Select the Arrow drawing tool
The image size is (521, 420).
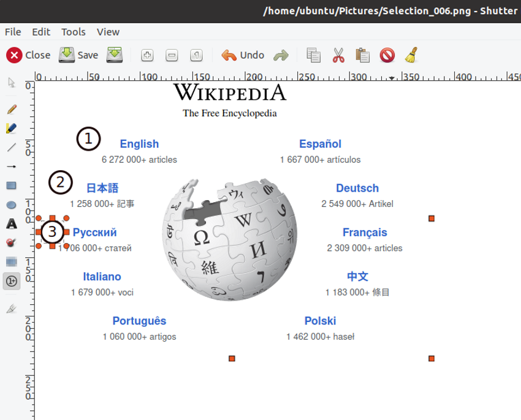click(12, 167)
